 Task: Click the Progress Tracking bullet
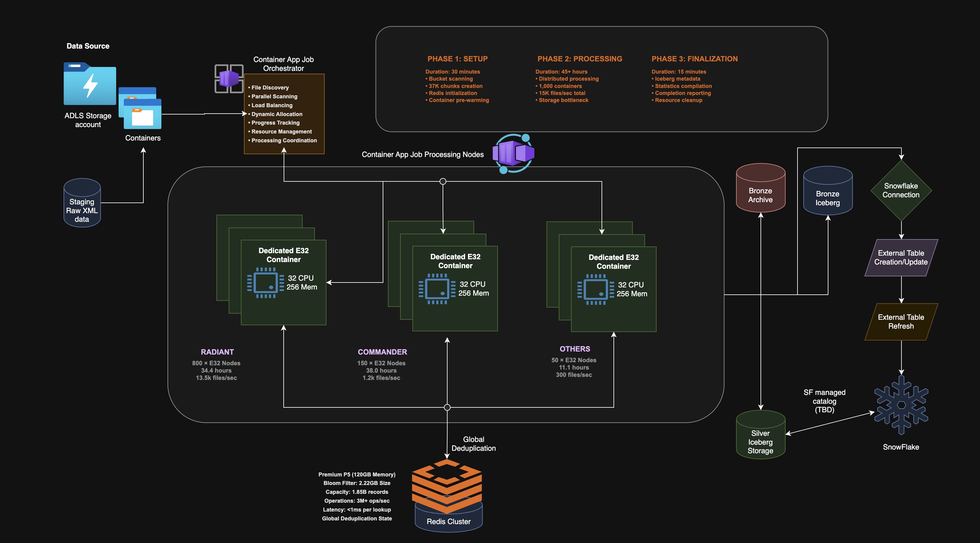pyautogui.click(x=274, y=123)
